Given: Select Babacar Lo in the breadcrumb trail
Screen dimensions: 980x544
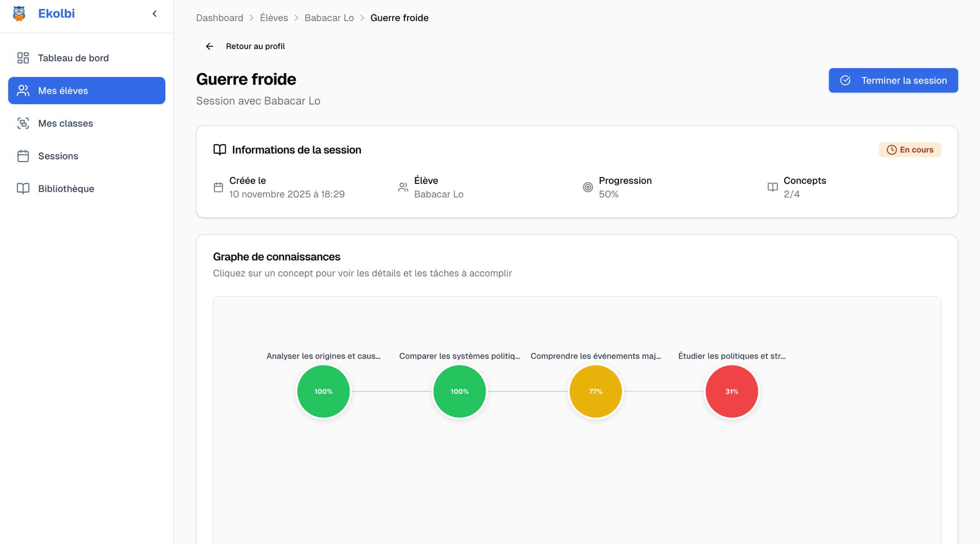Looking at the screenshot, I should (329, 18).
